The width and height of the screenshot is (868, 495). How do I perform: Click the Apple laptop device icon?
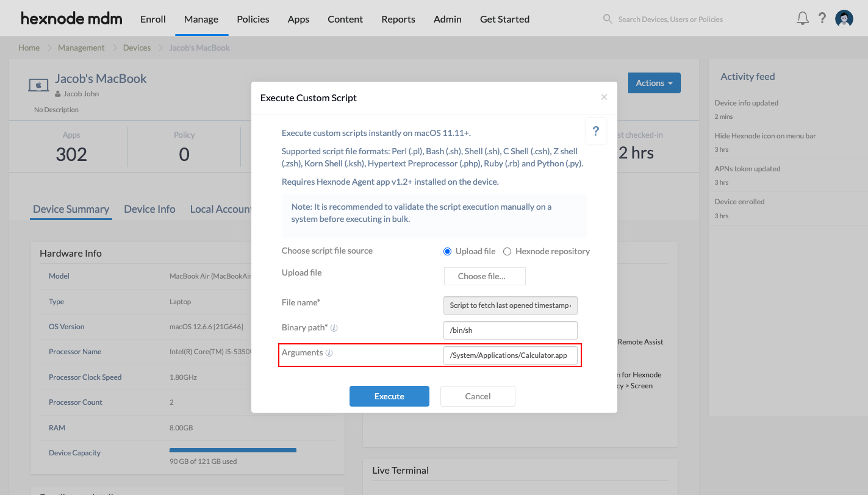point(38,85)
